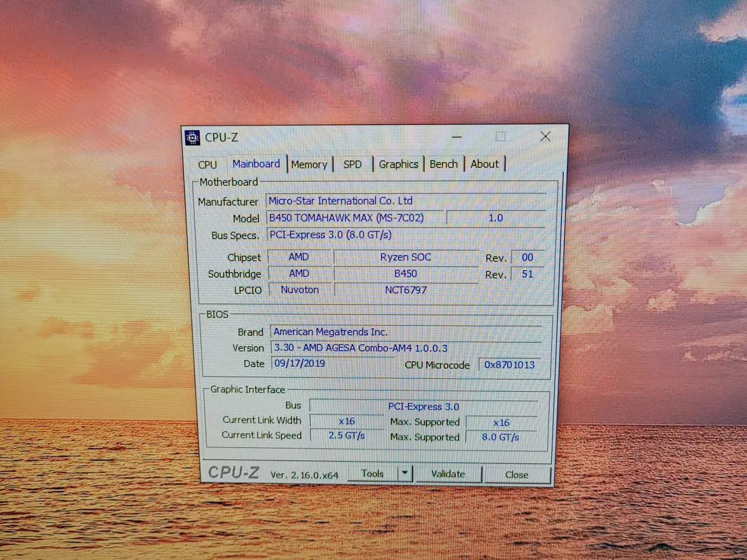Click the model revision value 1.0
The width and height of the screenshot is (747, 560).
click(495, 218)
